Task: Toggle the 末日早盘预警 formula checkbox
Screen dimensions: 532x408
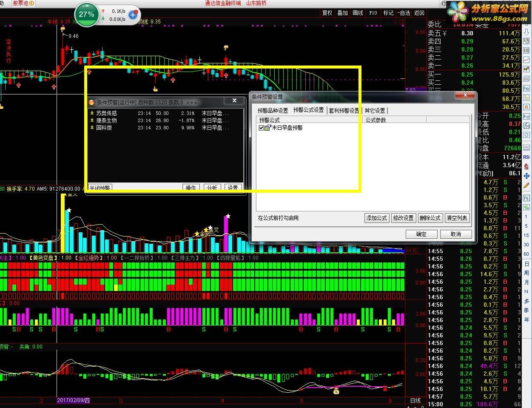Action: point(261,128)
